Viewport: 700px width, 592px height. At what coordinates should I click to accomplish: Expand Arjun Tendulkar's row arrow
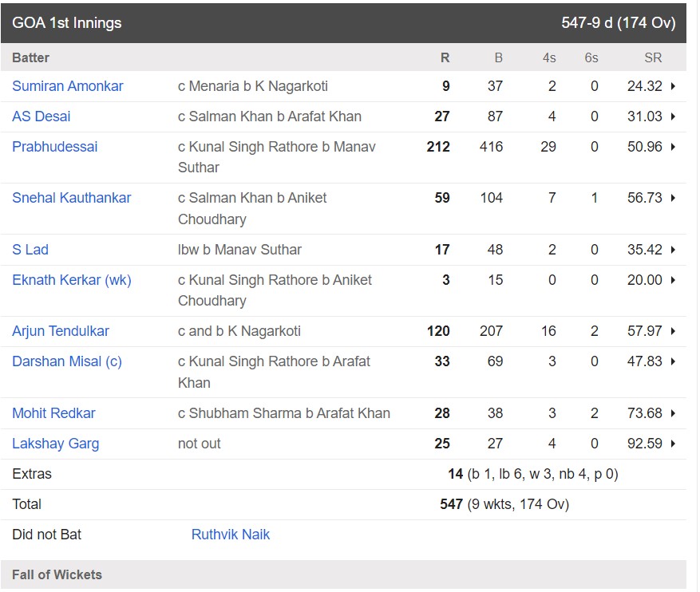pyautogui.click(x=673, y=331)
